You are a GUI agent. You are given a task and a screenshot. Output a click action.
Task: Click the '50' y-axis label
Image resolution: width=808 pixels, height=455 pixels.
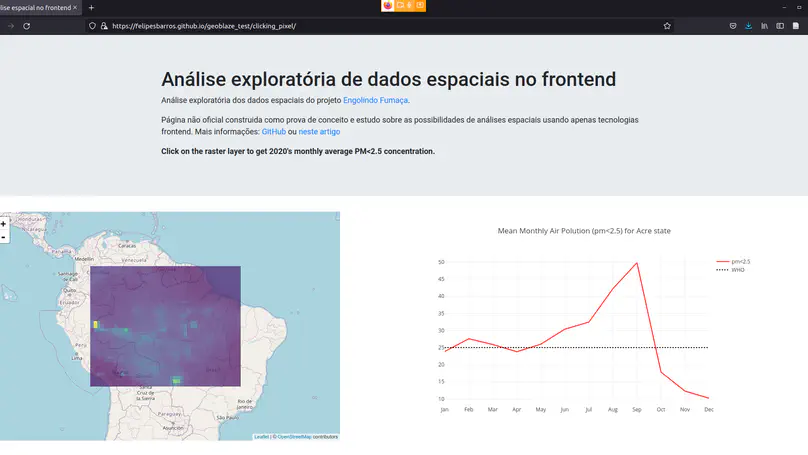pyautogui.click(x=441, y=262)
